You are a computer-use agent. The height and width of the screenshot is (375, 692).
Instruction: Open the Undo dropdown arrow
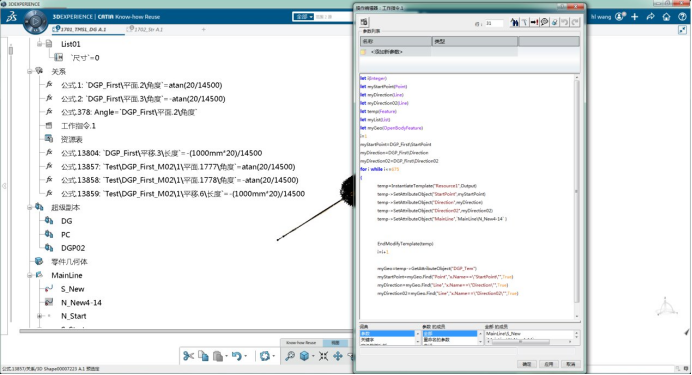pos(246,356)
